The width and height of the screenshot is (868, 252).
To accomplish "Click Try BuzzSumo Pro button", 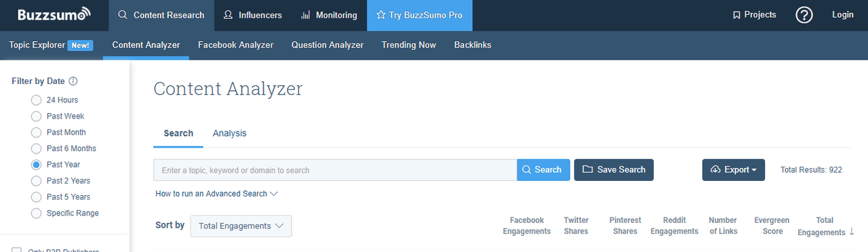I will 420,15.
